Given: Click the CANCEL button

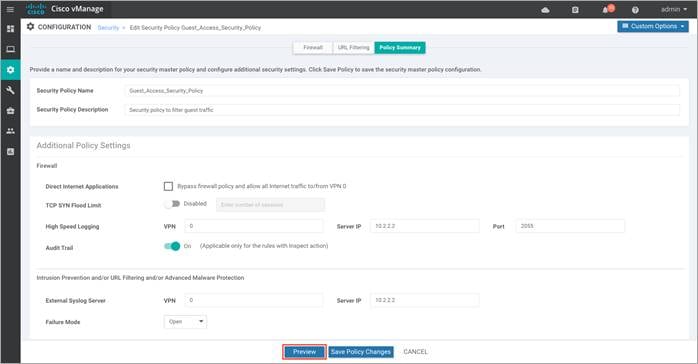Looking at the screenshot, I should click(x=415, y=352).
